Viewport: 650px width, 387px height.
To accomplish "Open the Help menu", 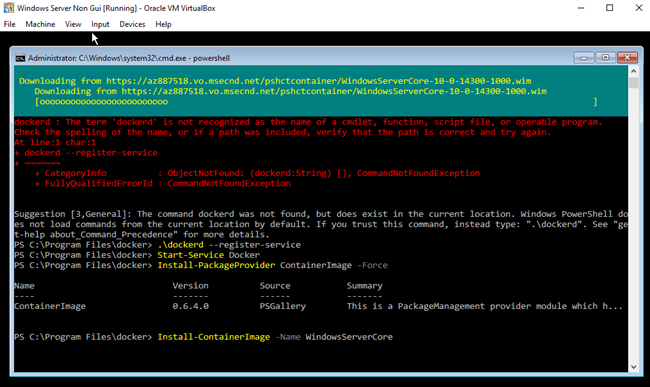I will coord(163,24).
